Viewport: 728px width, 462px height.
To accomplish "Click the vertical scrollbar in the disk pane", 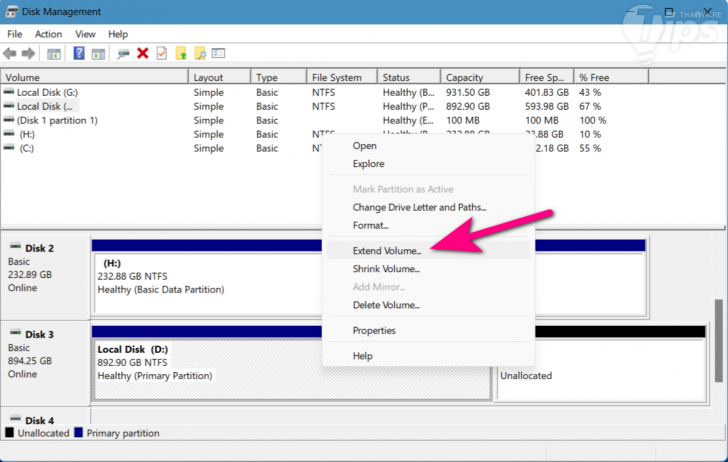I will point(718,341).
